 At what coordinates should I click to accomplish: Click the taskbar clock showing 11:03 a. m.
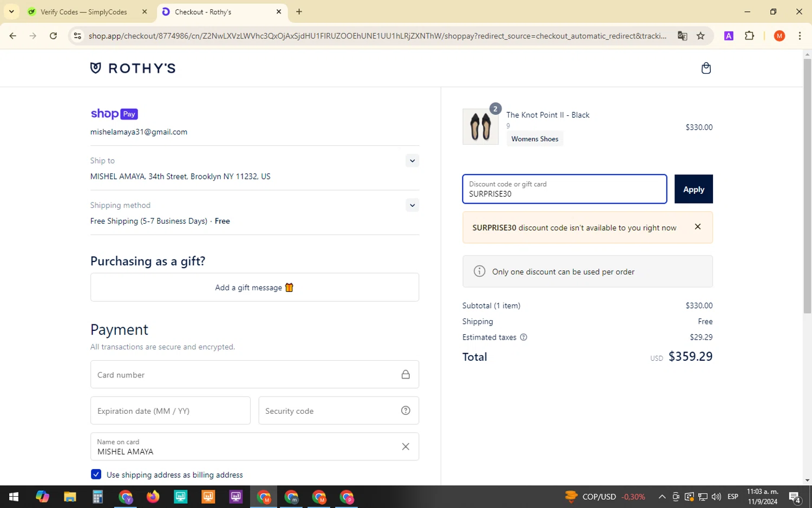point(762,497)
